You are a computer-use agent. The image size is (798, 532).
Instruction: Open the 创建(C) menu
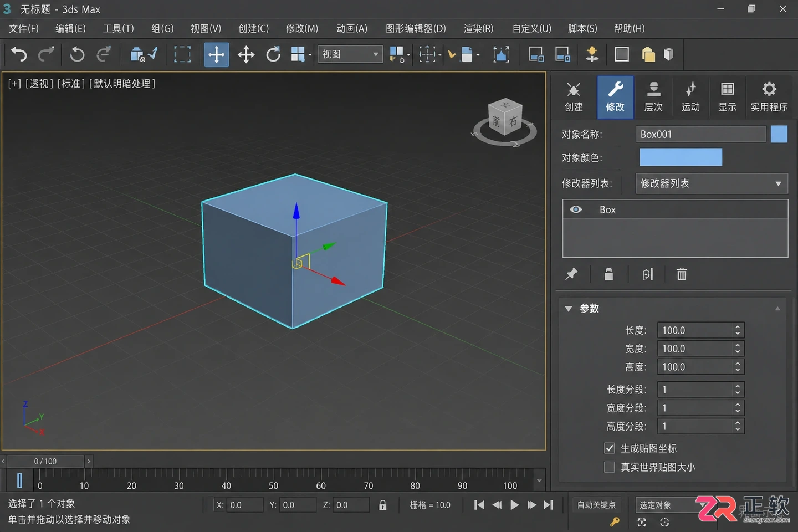click(253, 28)
